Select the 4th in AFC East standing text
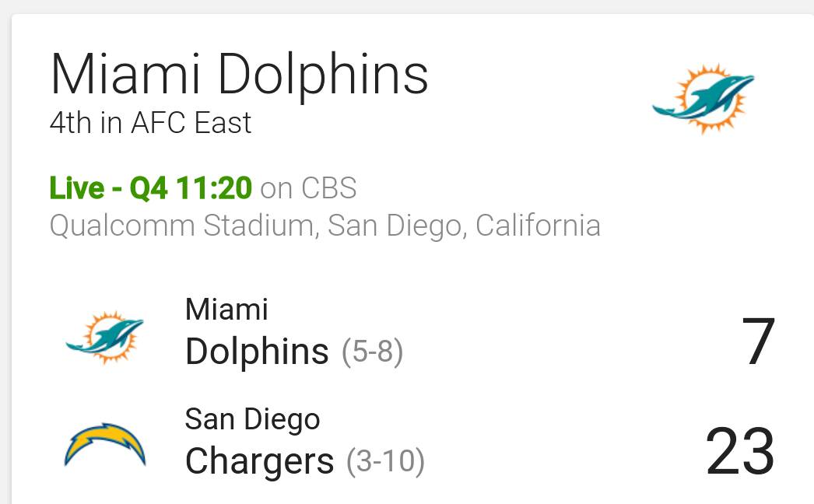This screenshot has width=814, height=504. click(x=150, y=123)
